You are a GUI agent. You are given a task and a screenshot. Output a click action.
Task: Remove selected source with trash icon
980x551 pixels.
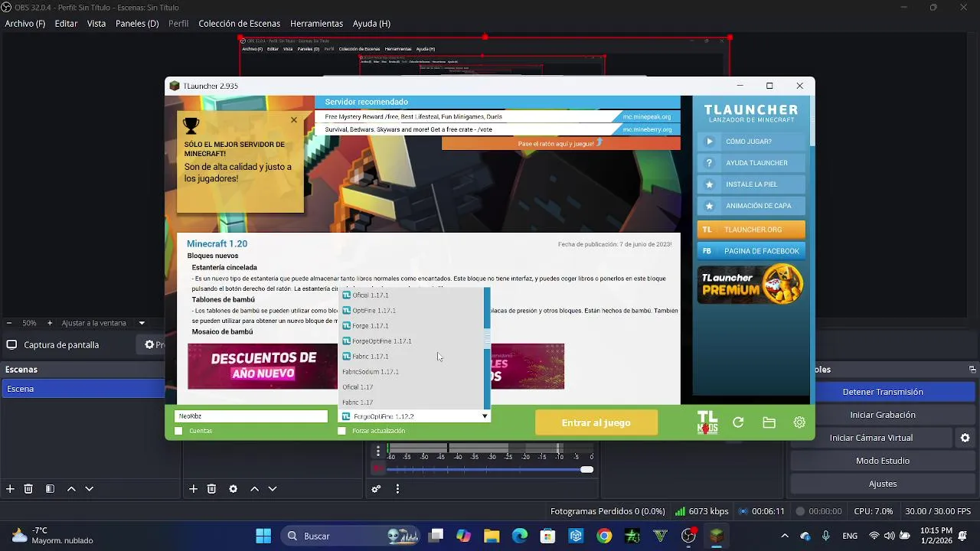212,488
